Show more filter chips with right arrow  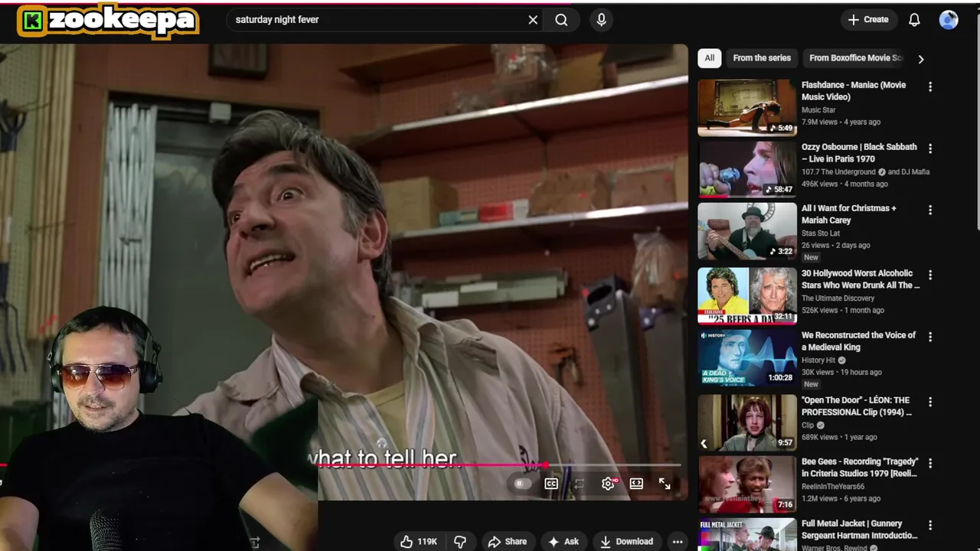(921, 59)
